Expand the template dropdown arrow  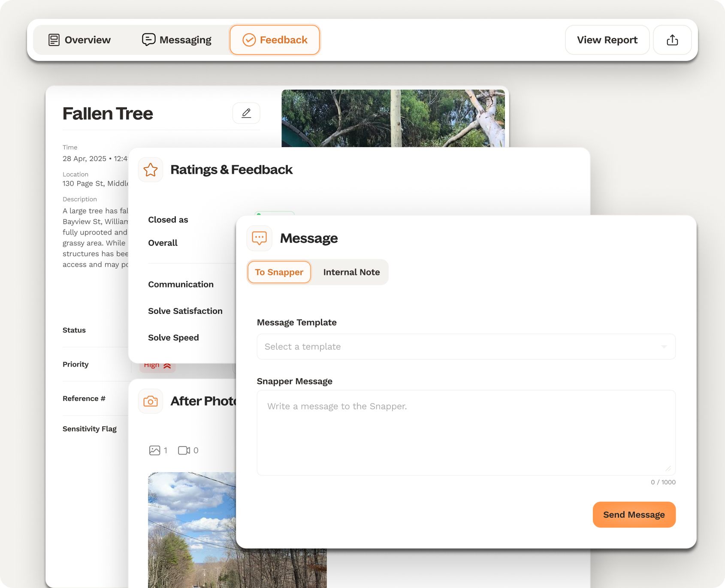coord(664,347)
